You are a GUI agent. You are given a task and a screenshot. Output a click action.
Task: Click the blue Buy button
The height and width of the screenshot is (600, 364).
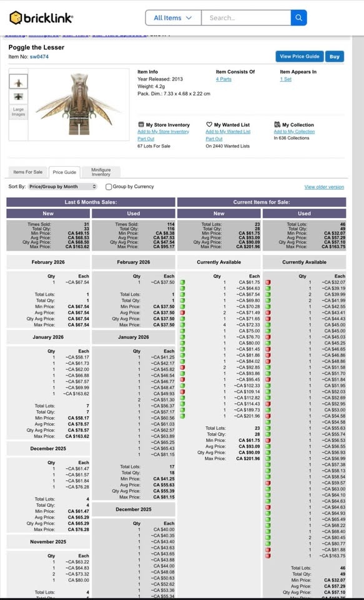335,56
